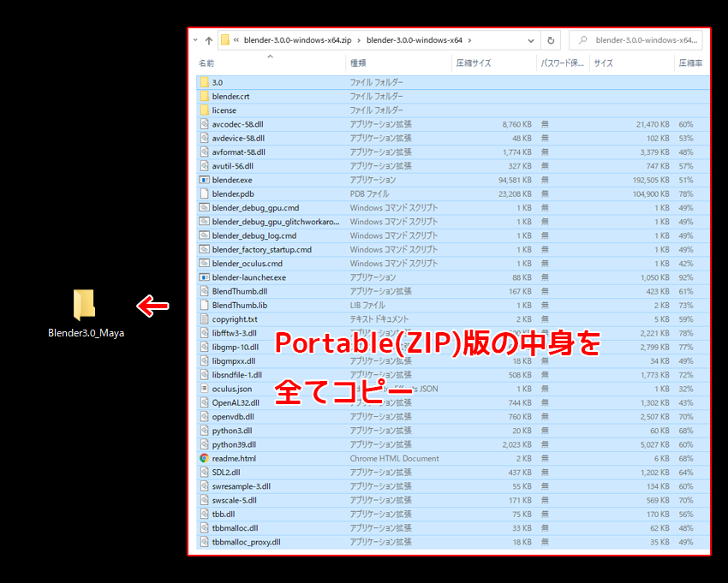The height and width of the screenshot is (583, 728).
Task: Select the readme.html Chrome document icon
Action: click(x=204, y=458)
